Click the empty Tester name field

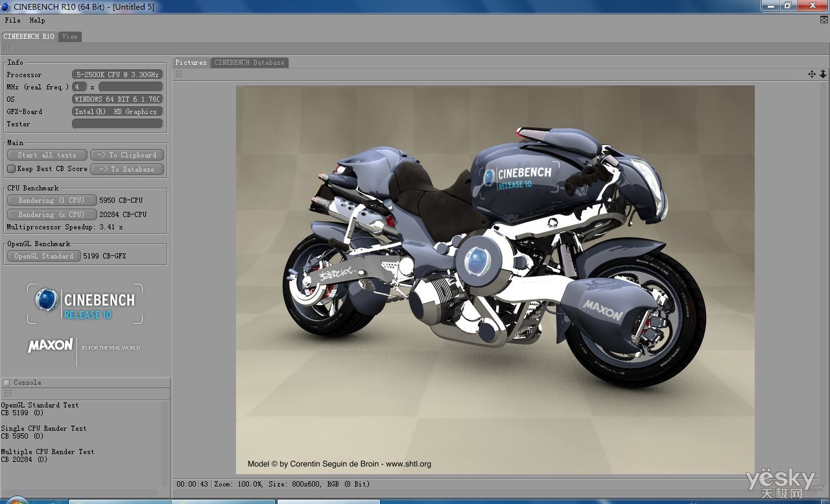(x=117, y=124)
